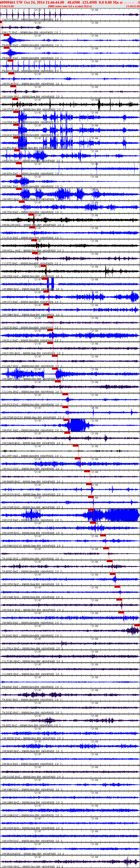Click the RMS noise scaling note
The width and height of the screenshot is (140, 868).
(70, 6)
